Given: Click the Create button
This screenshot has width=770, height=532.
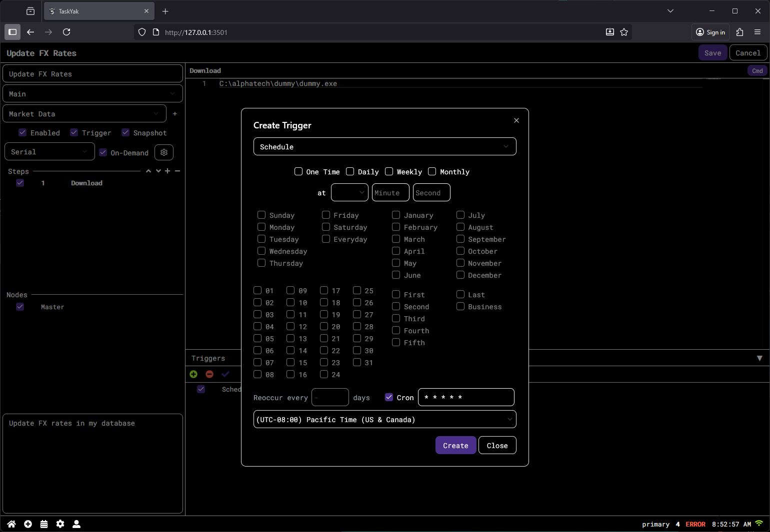Looking at the screenshot, I should 455,445.
